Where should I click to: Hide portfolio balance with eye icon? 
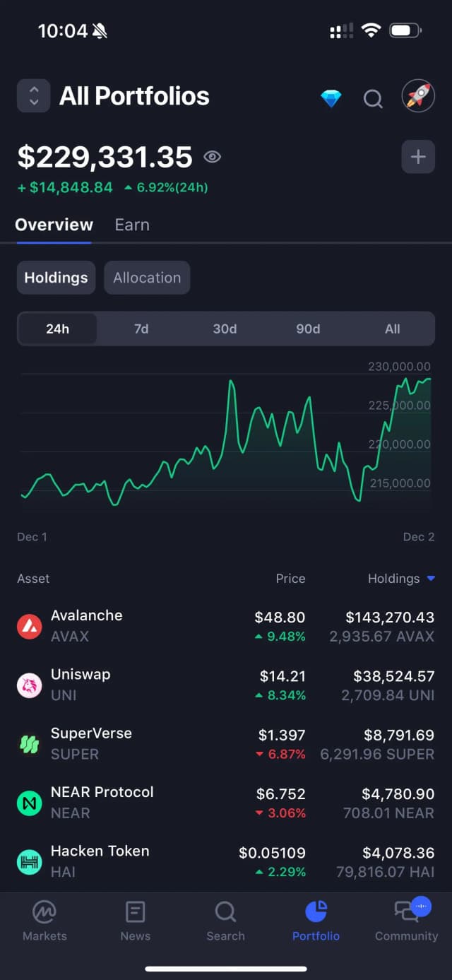click(x=212, y=157)
